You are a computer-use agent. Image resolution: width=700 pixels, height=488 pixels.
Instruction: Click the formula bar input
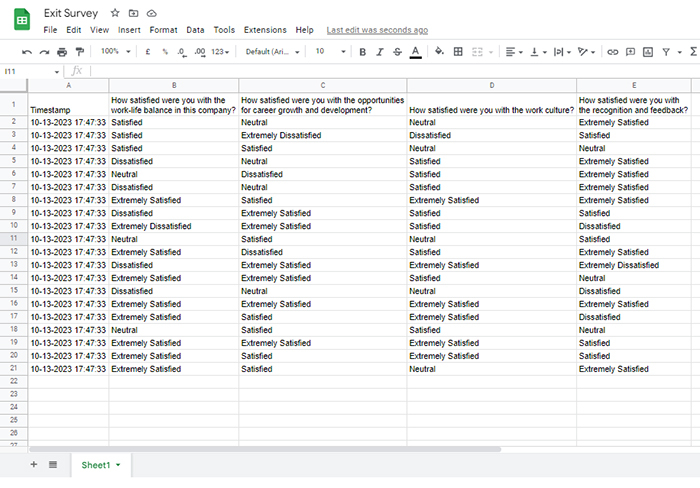point(395,71)
